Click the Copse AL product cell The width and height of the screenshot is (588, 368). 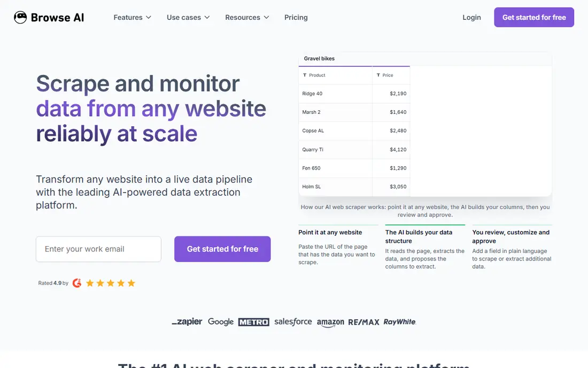pyautogui.click(x=335, y=131)
